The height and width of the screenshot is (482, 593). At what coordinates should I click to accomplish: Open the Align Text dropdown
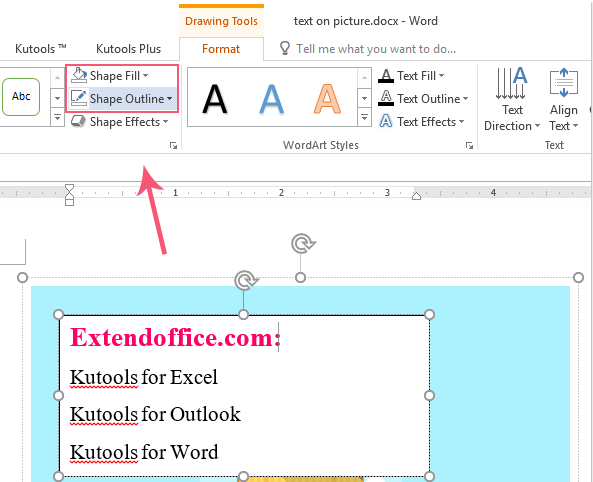click(x=575, y=126)
